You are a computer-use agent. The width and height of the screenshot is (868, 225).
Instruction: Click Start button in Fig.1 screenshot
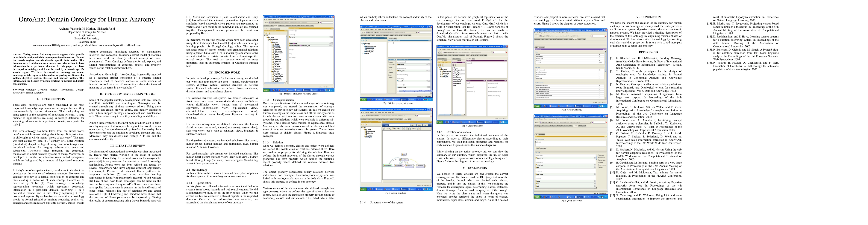[x=266, y=90]
